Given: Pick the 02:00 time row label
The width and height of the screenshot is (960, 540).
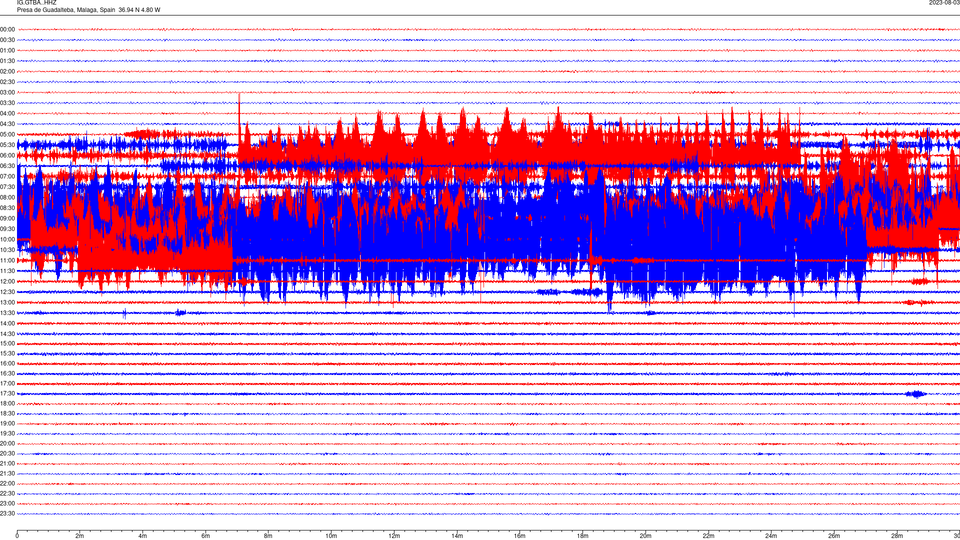Looking at the screenshot, I should pyautogui.click(x=7, y=72).
